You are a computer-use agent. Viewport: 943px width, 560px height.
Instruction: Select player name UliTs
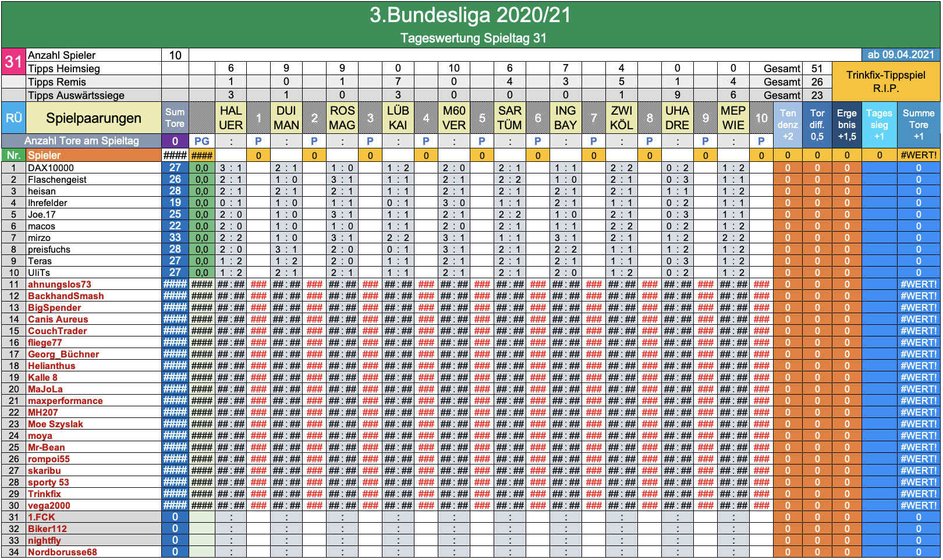tap(39, 272)
